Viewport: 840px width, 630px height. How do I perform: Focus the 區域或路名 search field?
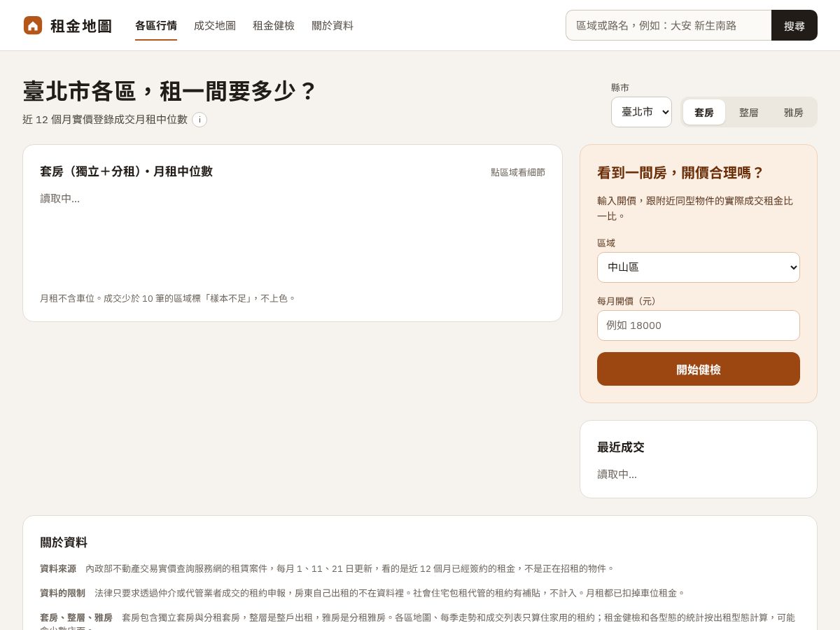point(668,25)
